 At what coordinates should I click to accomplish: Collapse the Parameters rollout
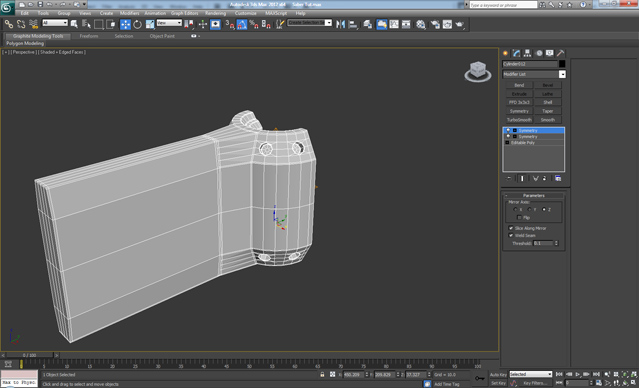[x=534, y=196]
